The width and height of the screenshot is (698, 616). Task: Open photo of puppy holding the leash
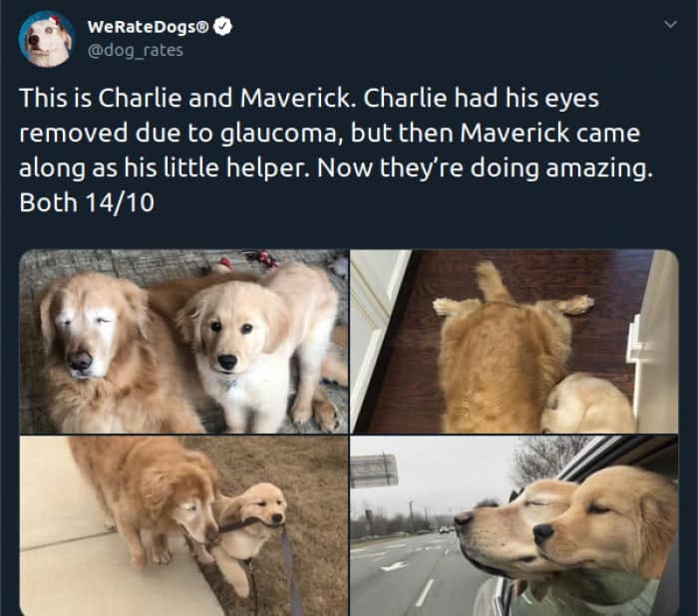pos(183,525)
